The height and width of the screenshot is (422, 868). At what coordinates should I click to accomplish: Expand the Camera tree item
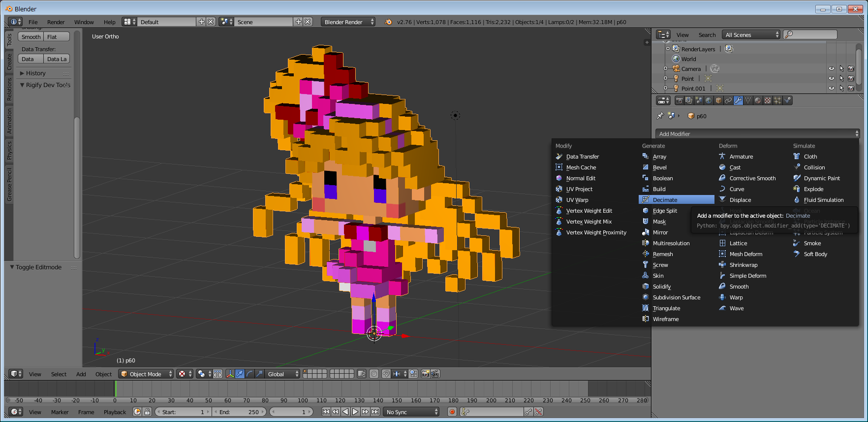click(666, 68)
